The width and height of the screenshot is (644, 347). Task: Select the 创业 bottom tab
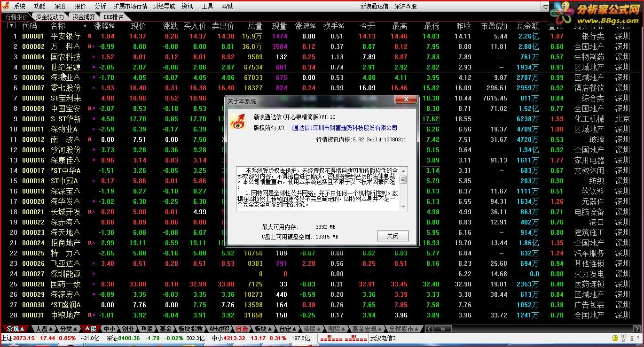click(128, 329)
